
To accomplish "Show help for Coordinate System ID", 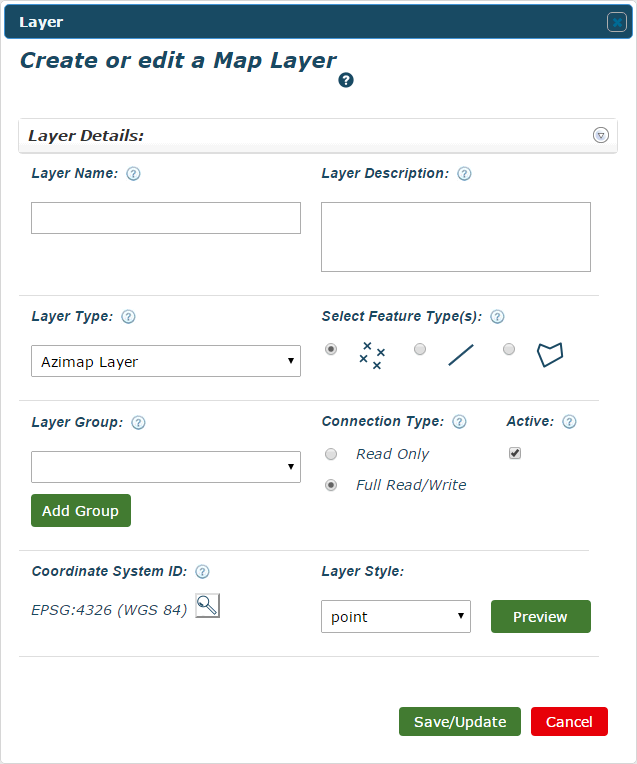I will point(202,572).
